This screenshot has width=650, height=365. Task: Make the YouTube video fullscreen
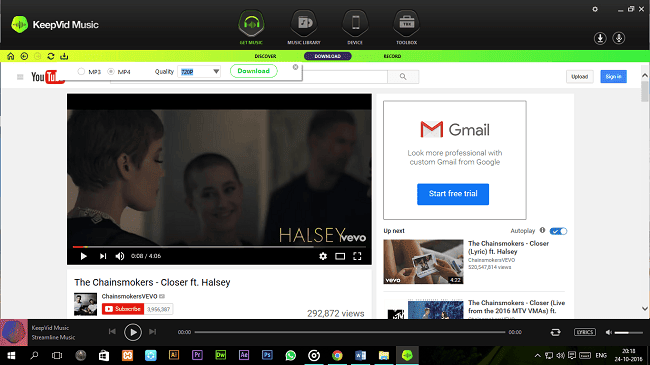(x=357, y=256)
